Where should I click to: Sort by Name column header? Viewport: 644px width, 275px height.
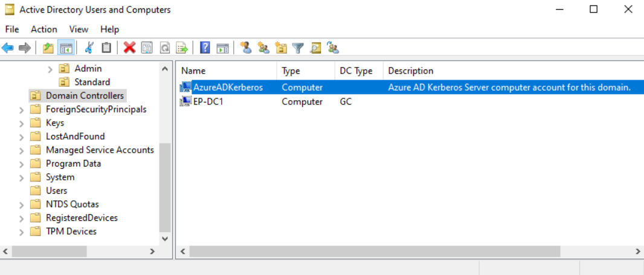click(227, 71)
